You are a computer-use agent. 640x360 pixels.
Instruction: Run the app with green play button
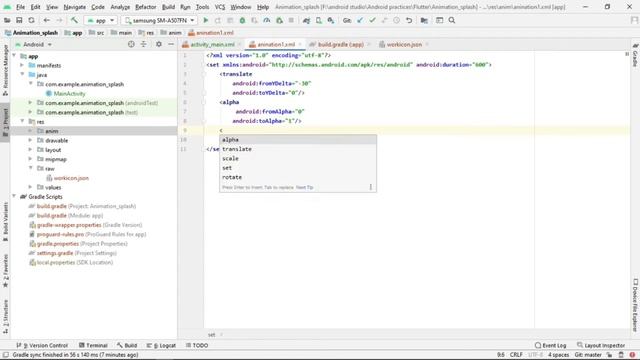[206, 20]
